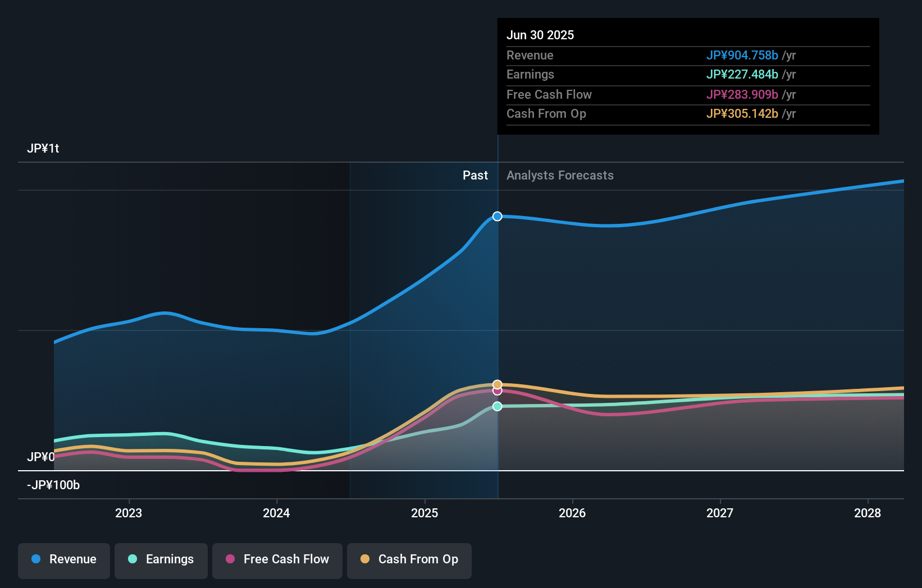Switch to the Analysts Forecasts section

coord(559,175)
